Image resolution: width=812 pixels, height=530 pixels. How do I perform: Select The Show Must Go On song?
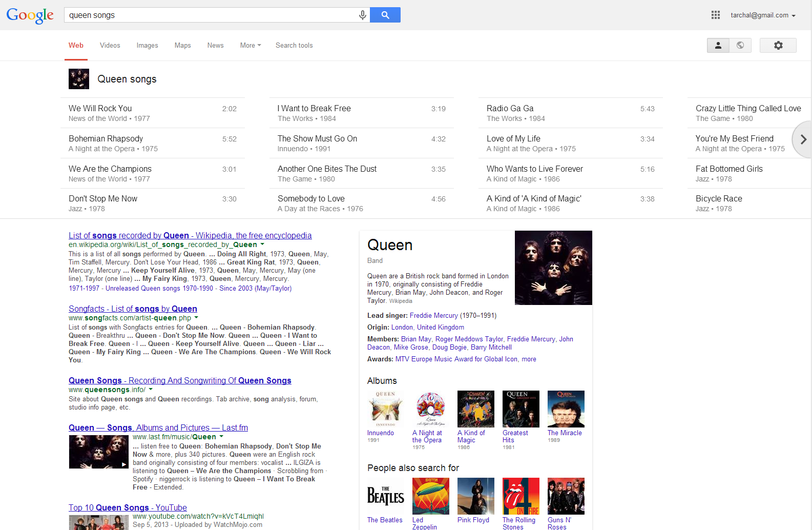[362, 143]
